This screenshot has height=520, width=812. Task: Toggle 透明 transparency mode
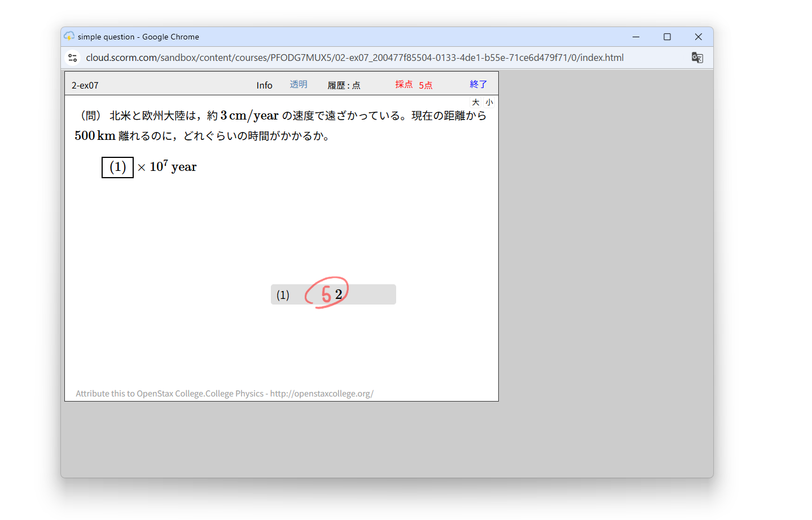coord(299,85)
